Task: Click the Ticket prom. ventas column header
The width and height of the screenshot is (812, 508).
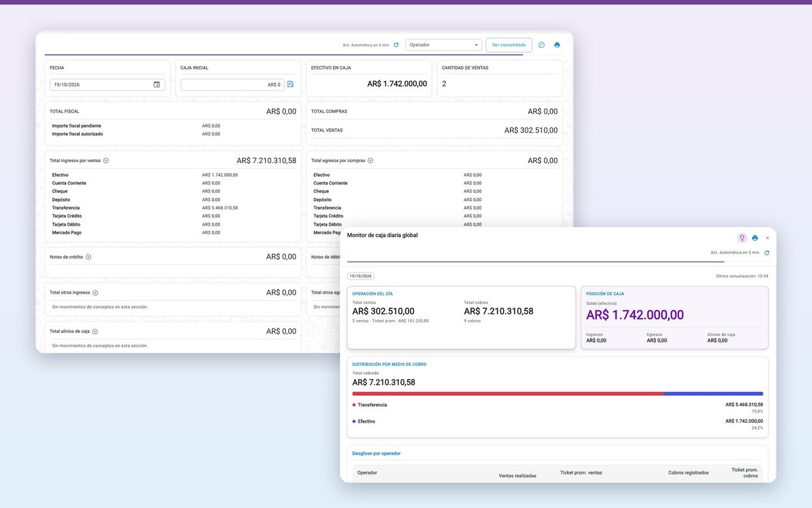Action: 581,473
